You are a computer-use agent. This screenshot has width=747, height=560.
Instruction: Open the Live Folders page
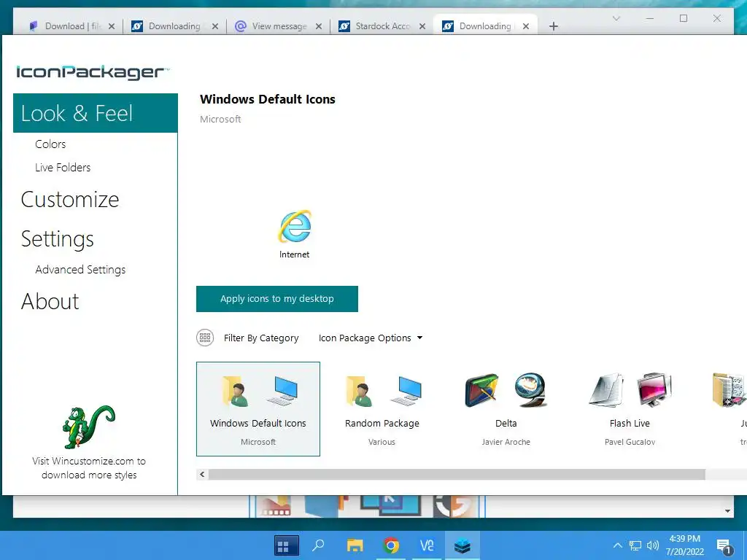(63, 168)
